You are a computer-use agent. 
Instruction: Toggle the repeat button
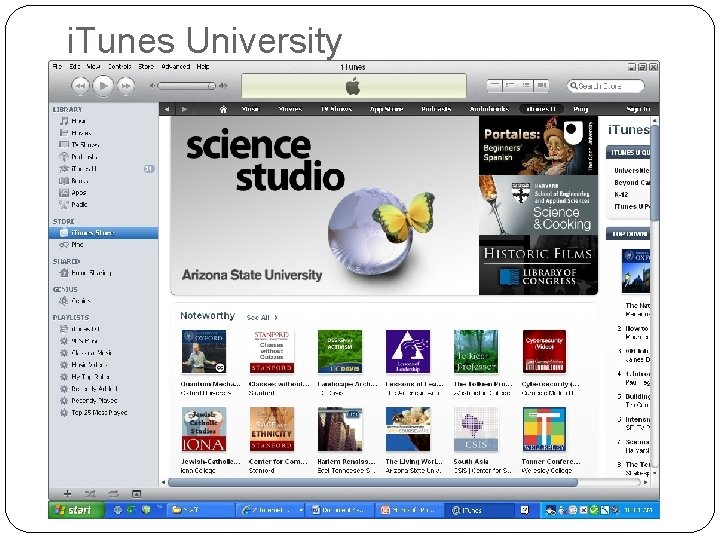(x=113, y=494)
